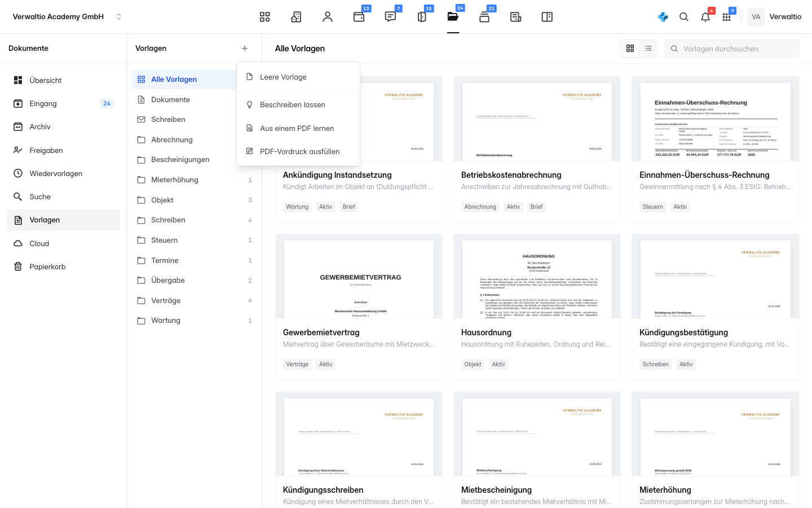Open the chat icon with badge 7
Screen dimensions: 812x508
click(390, 17)
